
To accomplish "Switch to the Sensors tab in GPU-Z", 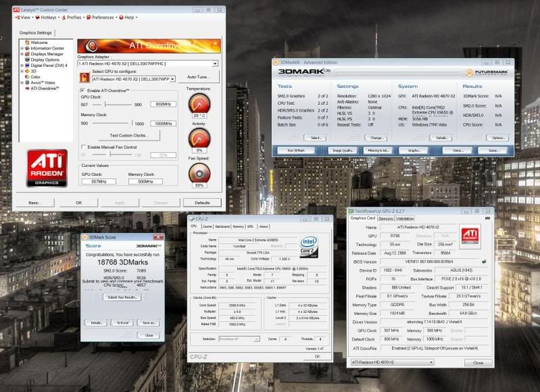I will click(385, 218).
